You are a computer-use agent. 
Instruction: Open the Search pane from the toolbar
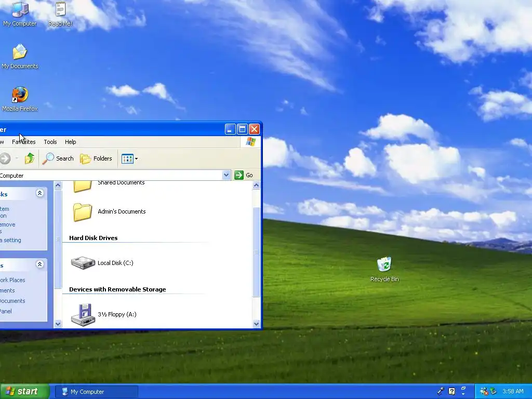point(58,158)
